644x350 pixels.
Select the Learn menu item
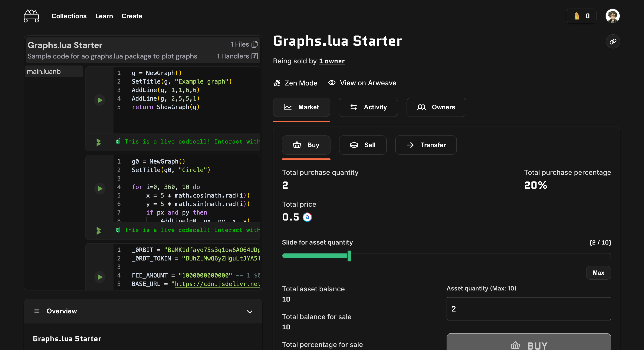pos(103,16)
